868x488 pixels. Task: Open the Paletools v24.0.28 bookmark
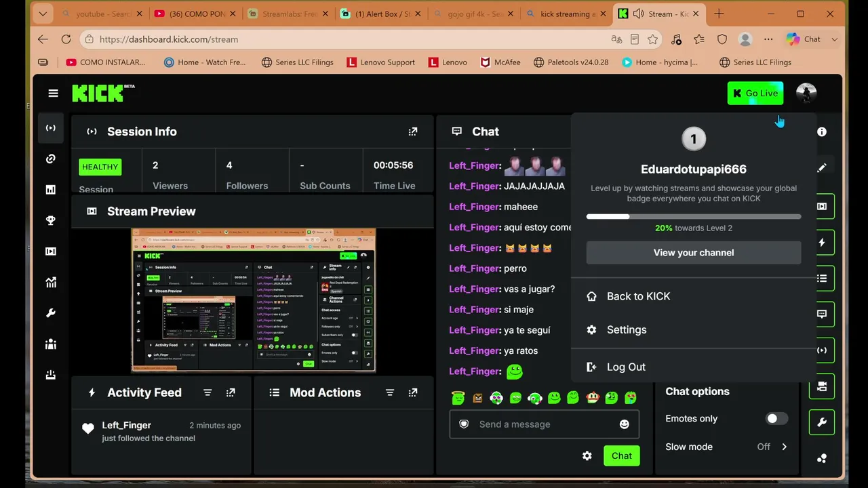pos(571,62)
